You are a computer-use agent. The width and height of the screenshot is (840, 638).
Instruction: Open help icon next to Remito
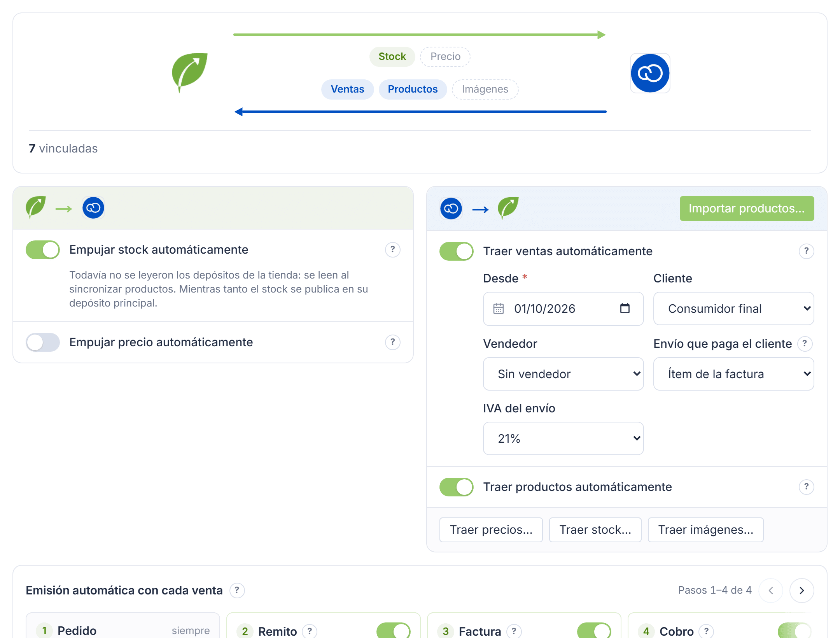[310, 631]
